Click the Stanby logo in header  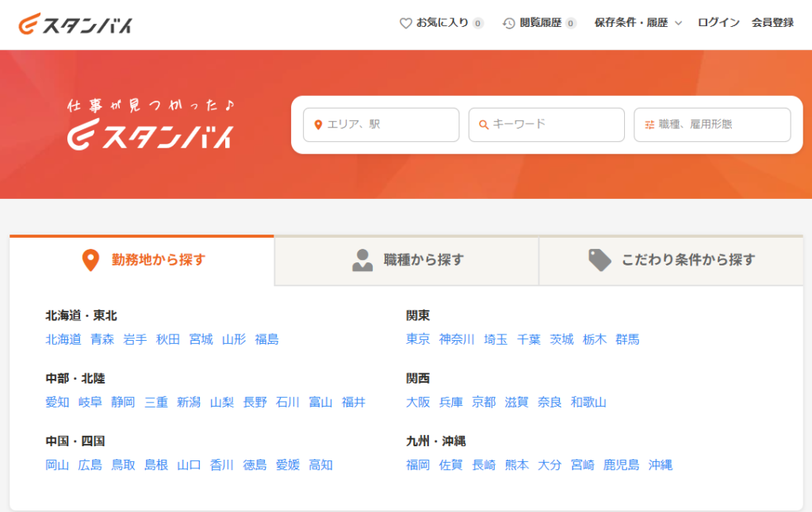pyautogui.click(x=75, y=24)
